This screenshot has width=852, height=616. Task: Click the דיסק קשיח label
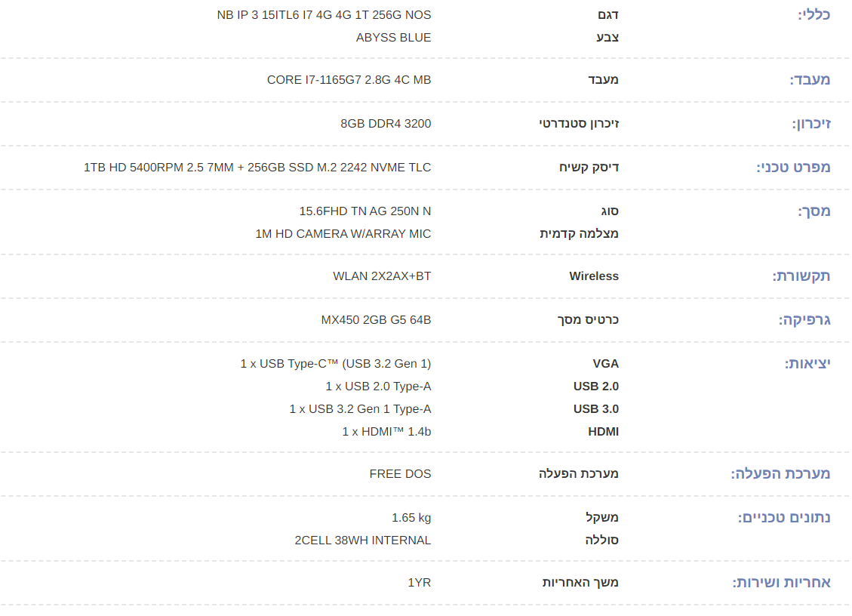pos(589,168)
